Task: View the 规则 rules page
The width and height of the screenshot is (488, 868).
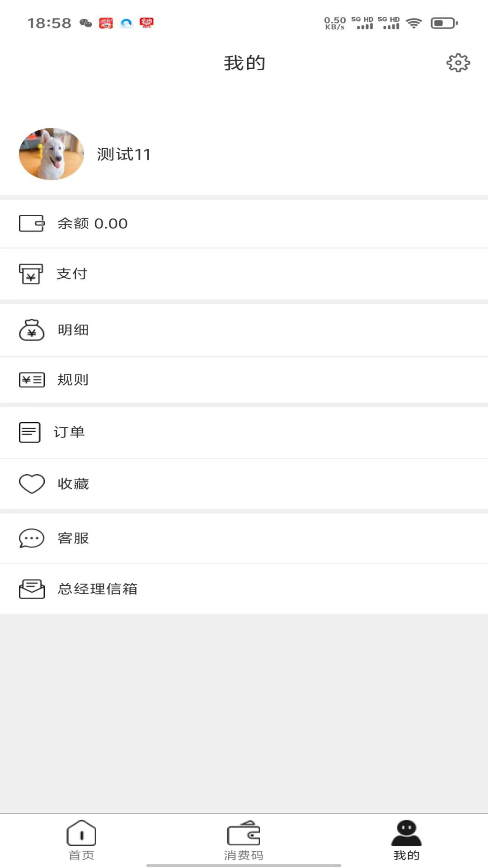Action: pyautogui.click(x=73, y=380)
